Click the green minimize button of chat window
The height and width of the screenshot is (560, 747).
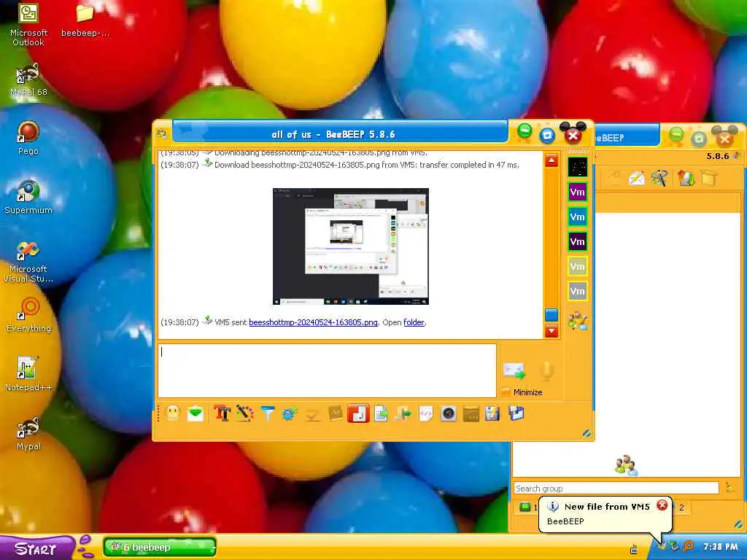coord(525,131)
